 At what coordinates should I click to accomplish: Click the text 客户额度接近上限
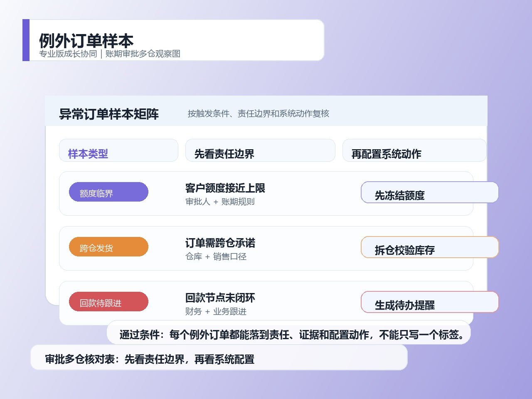pyautogui.click(x=225, y=188)
